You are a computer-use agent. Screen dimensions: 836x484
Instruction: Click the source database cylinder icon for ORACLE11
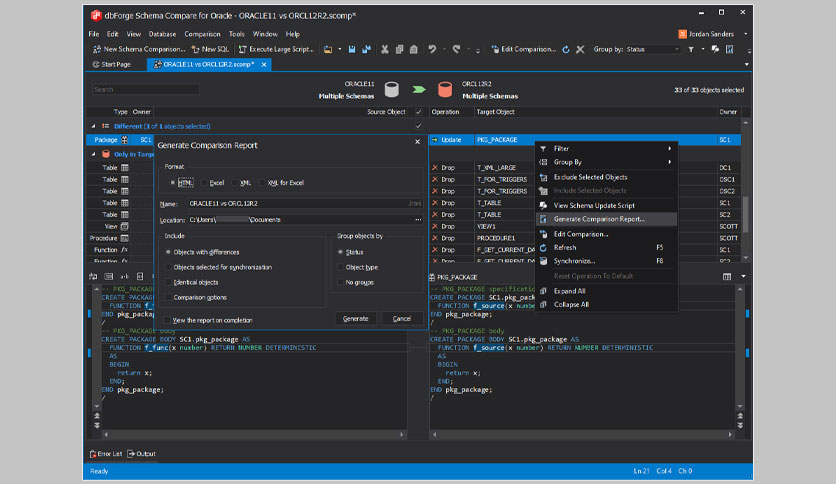tap(392, 90)
